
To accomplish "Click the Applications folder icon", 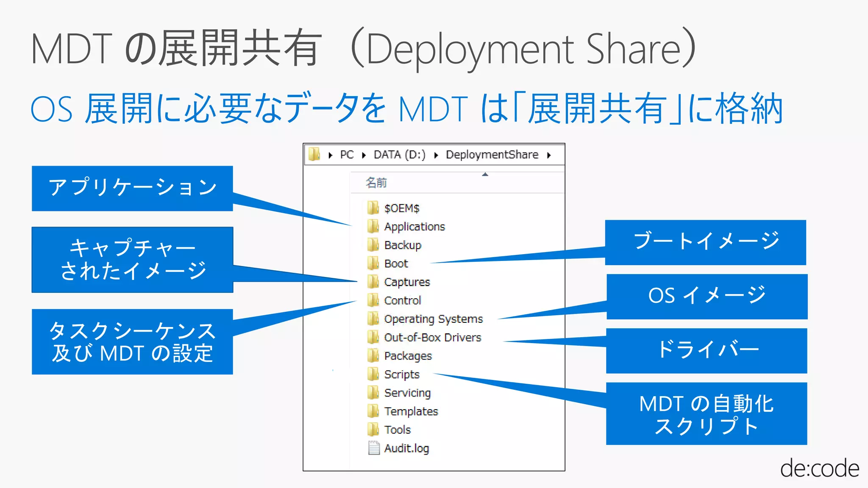I will 373,227.
